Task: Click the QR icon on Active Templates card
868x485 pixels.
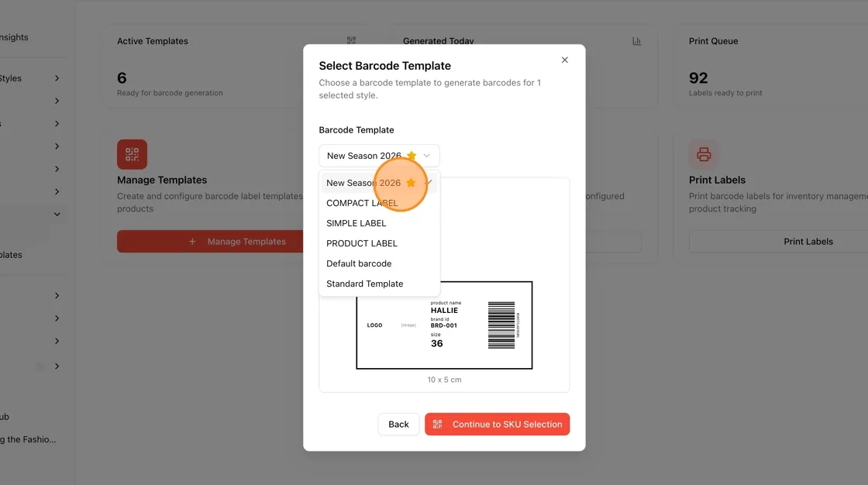Action: [351, 40]
